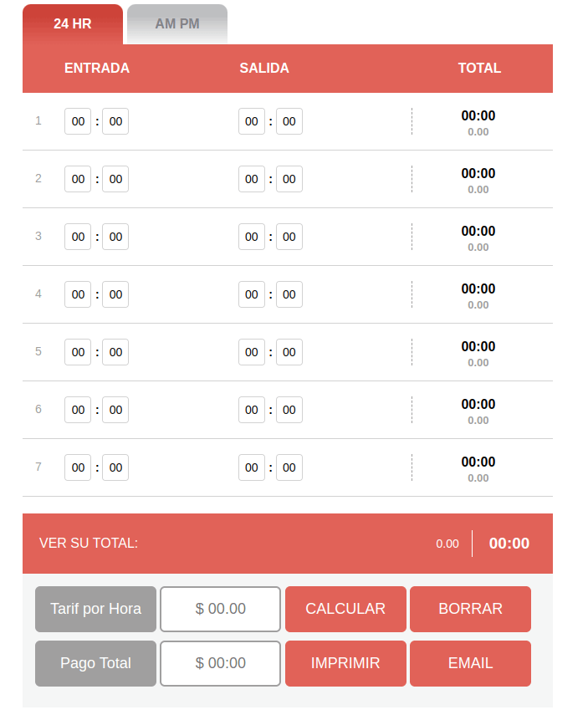Image resolution: width=588 pixels, height=715 pixels.
Task: Switch to the AM PM tab
Action: tap(176, 23)
